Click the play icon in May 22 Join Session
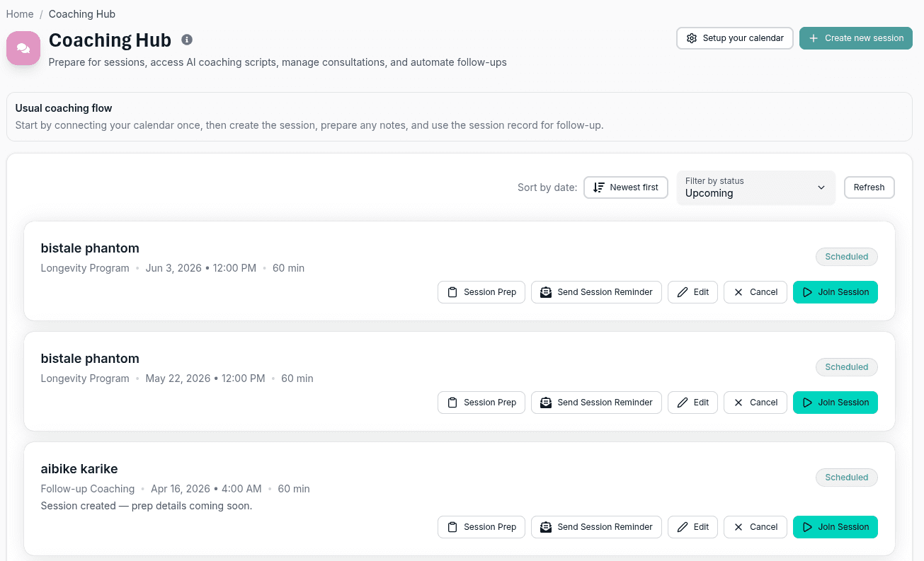 coord(807,403)
